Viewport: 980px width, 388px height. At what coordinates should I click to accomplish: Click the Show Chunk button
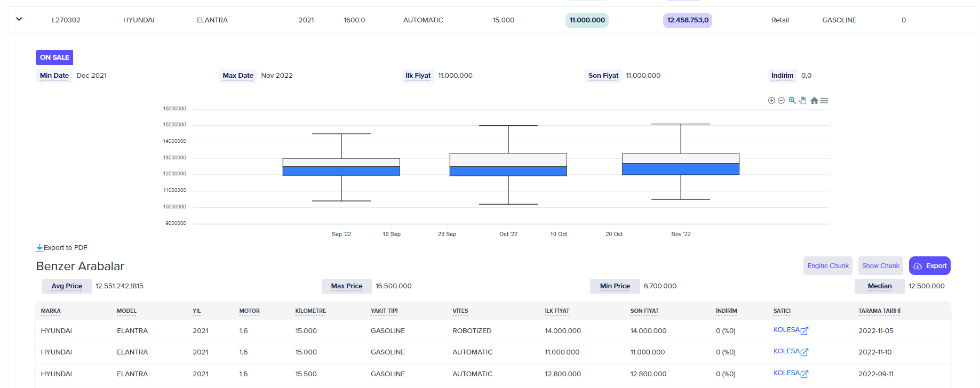point(880,265)
